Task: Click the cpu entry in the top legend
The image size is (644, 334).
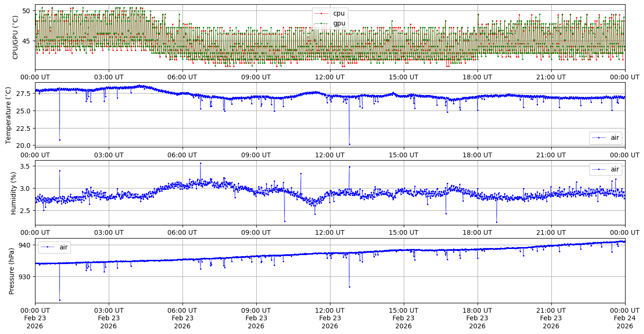Action: (339, 13)
